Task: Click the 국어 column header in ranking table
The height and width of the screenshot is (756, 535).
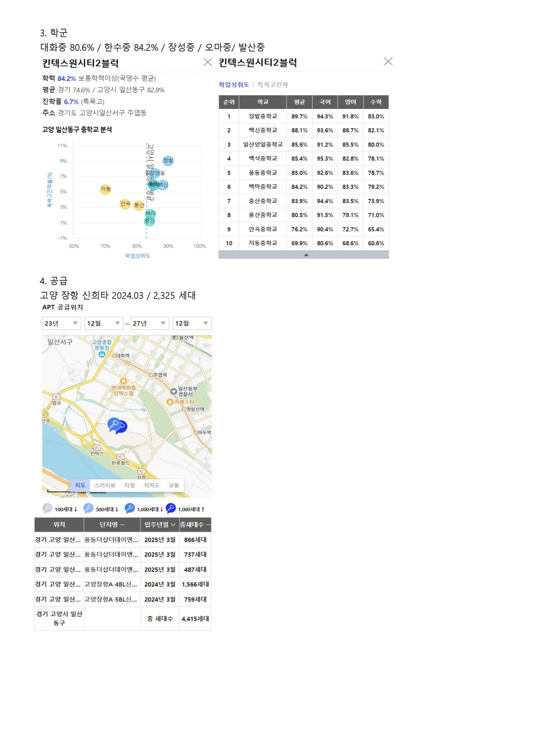Action: [x=325, y=102]
